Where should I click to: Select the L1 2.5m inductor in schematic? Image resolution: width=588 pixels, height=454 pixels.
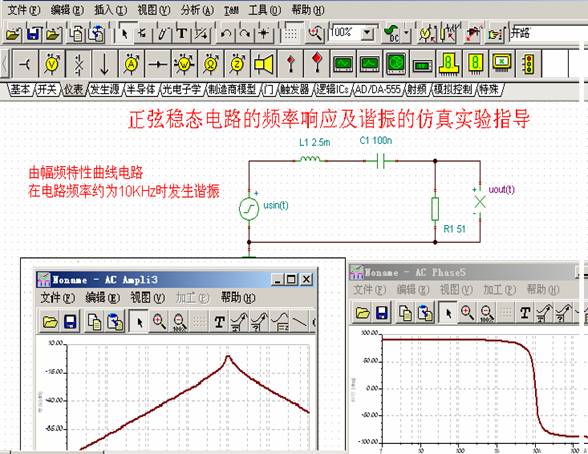pyautogui.click(x=310, y=159)
